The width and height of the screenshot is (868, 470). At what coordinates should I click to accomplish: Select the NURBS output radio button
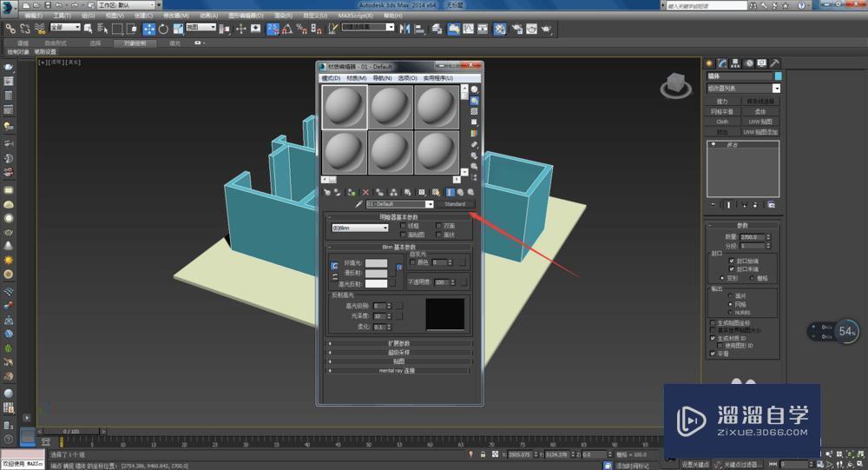[x=730, y=313]
